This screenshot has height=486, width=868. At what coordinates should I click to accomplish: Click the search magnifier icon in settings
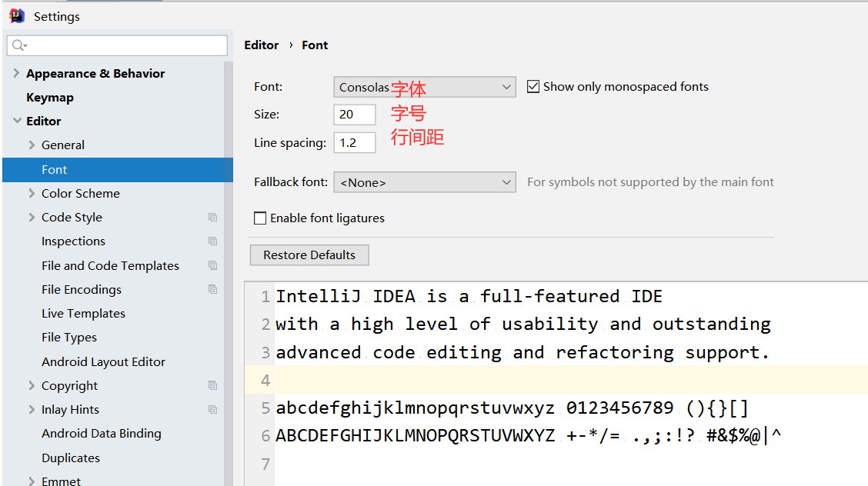click(x=18, y=45)
